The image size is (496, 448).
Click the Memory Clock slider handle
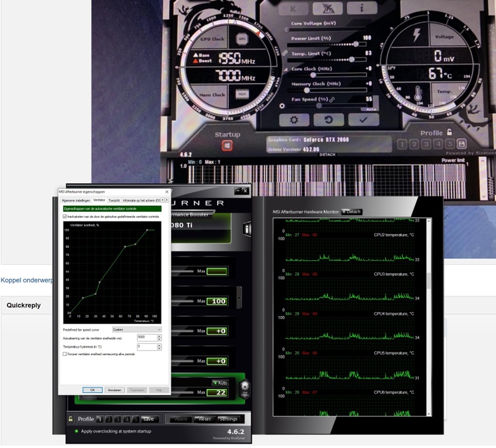click(x=306, y=90)
